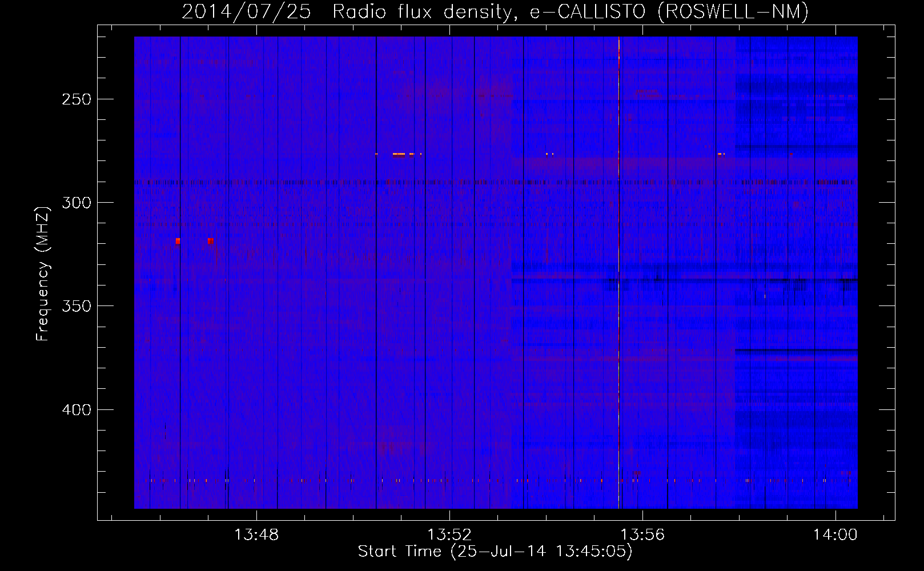Click the 300 frequency tick label
The width and height of the screenshot is (924, 571).
pos(77,203)
